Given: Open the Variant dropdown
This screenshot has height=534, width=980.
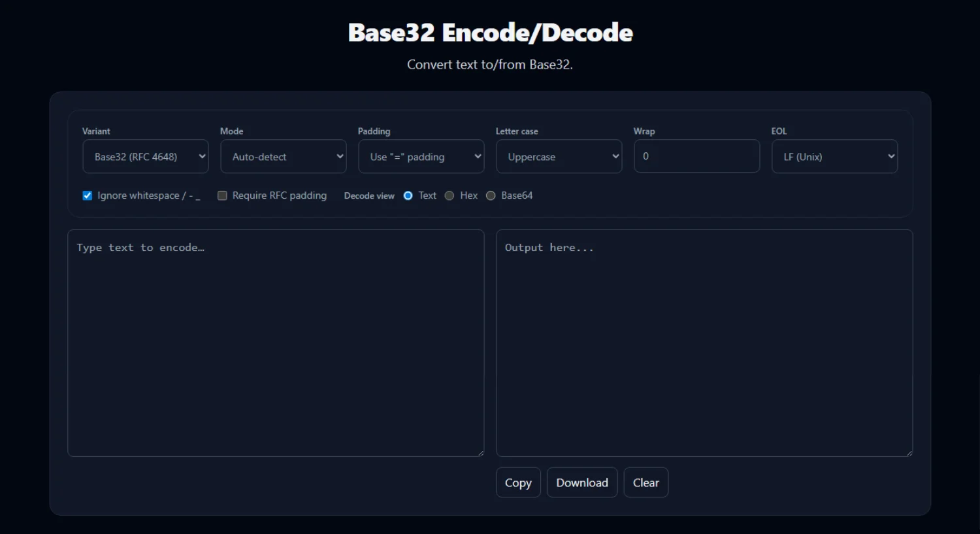Looking at the screenshot, I should pyautogui.click(x=145, y=157).
